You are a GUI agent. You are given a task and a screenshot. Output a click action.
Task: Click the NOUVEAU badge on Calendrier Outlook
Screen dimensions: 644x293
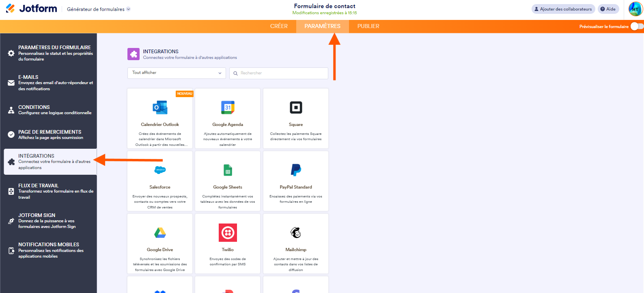185,94
